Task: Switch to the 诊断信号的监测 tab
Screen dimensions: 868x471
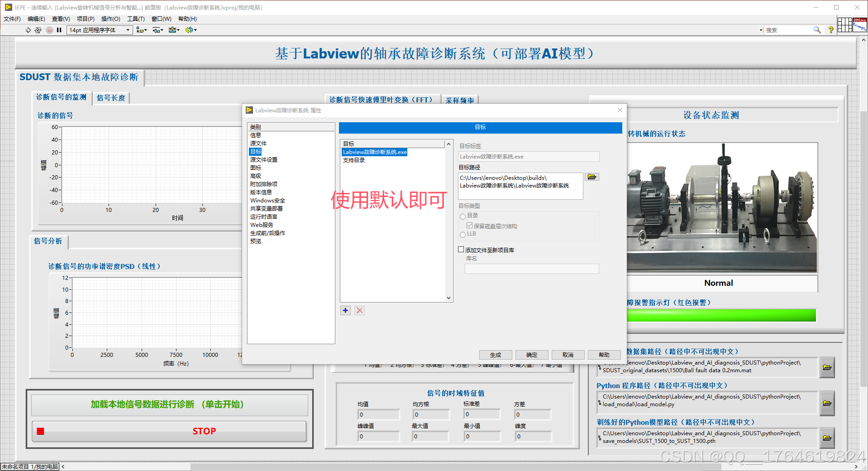Action: (x=62, y=97)
